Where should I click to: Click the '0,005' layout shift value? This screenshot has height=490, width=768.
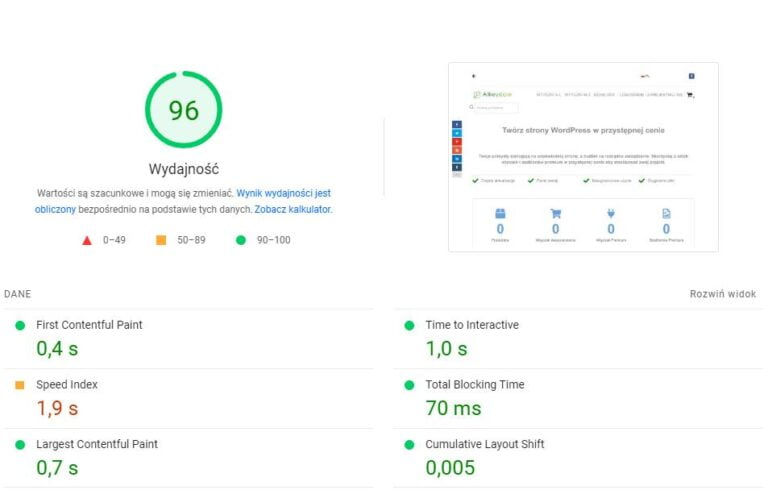[x=450, y=468]
